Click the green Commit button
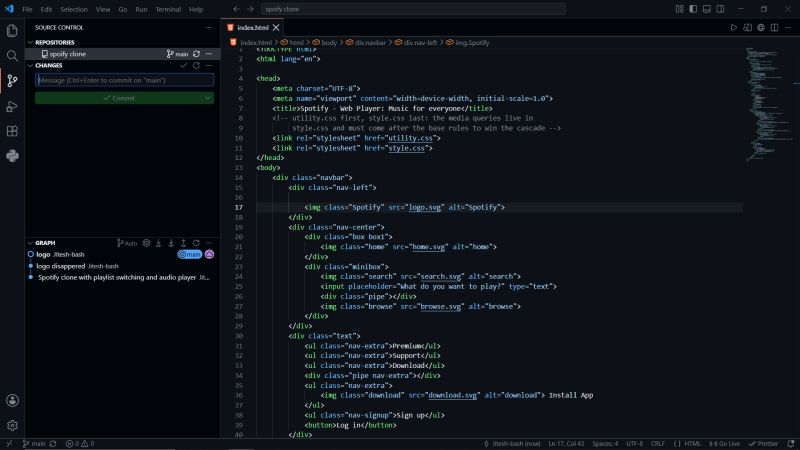This screenshot has height=450, width=800. (118, 98)
